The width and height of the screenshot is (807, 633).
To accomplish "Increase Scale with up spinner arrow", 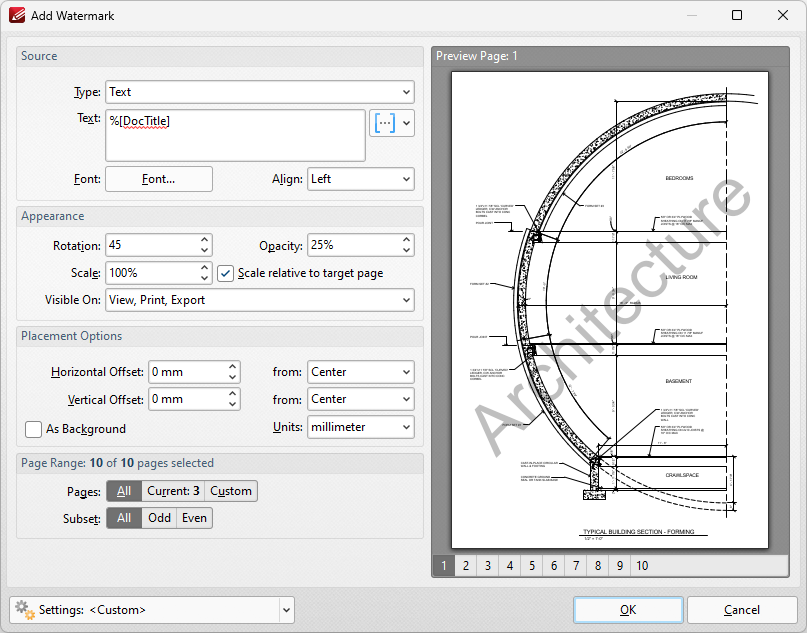I will pos(205,268).
